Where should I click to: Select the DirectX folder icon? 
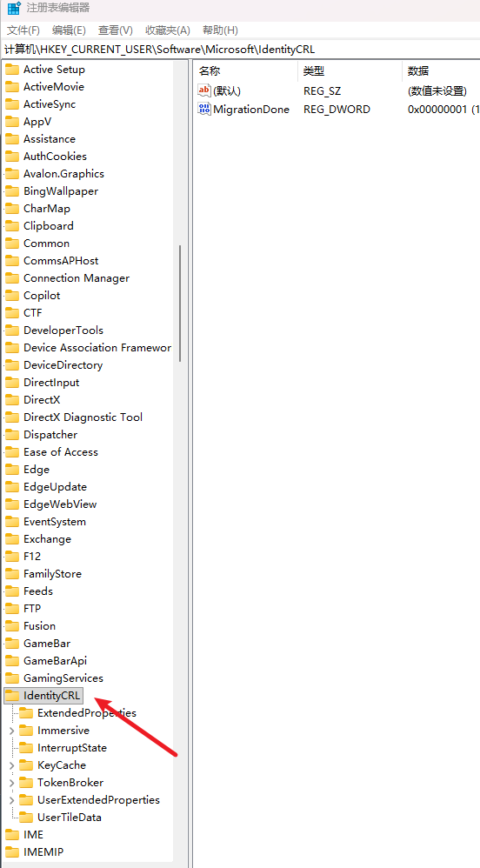click(12, 400)
